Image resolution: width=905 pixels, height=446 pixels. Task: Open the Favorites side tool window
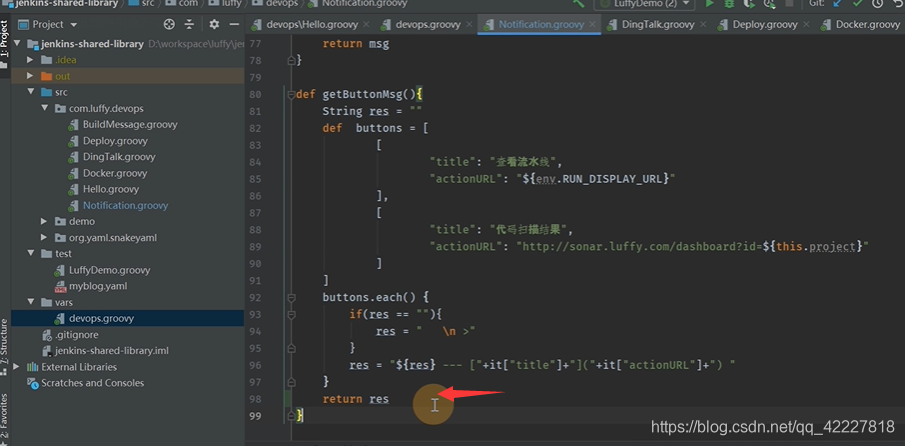(x=5, y=419)
